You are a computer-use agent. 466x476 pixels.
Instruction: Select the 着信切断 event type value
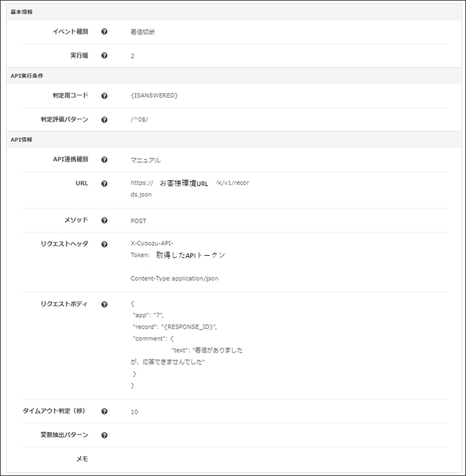tap(142, 32)
